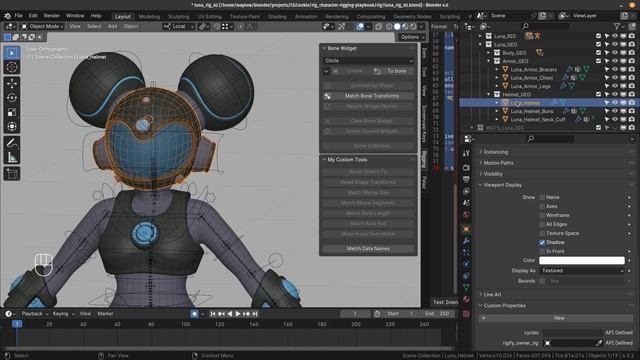Viewport: 640px width, 360px height.
Task: Open the Window menu
Action: [75, 16]
